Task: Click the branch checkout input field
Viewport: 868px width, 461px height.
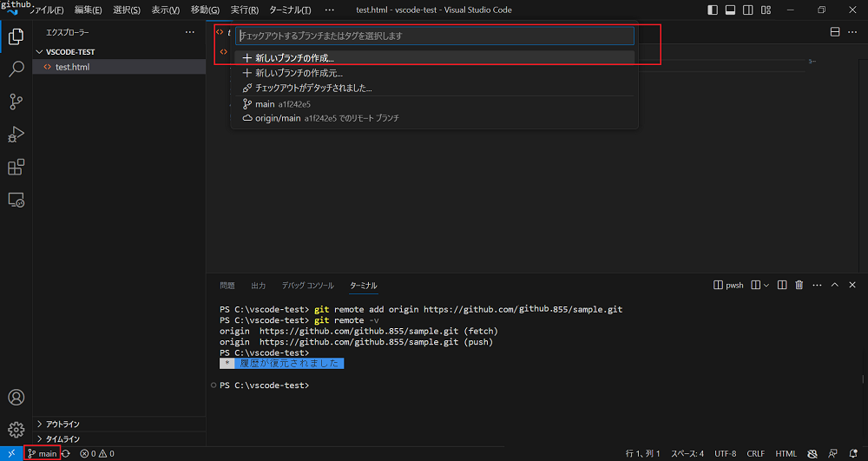Action: [434, 36]
